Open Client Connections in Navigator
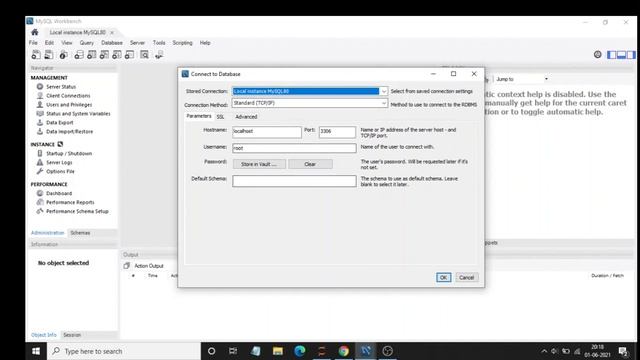Viewport: 640px width, 360px height. click(68, 96)
